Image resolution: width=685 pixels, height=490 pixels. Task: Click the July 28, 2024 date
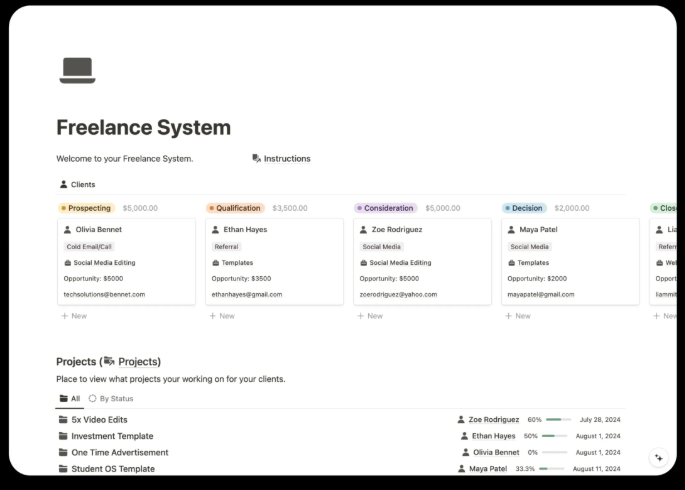(600, 420)
